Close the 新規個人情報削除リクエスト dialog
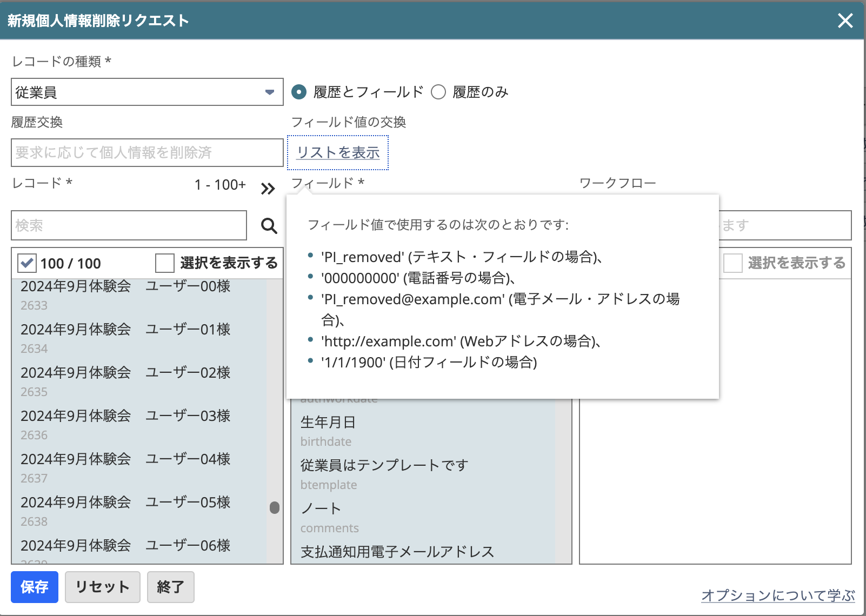 [x=845, y=21]
